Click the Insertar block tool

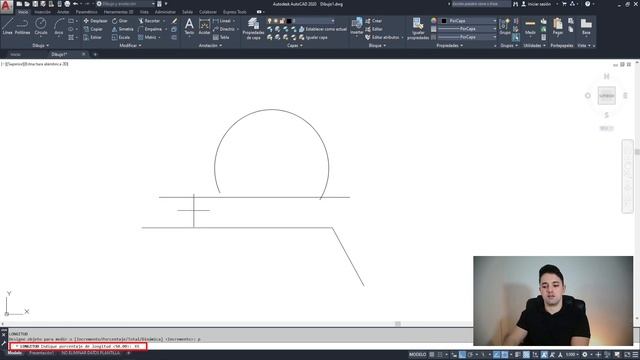357,27
